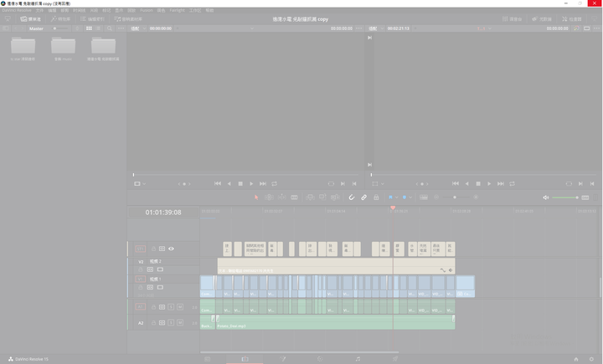Open the Effects Library panel button
603x364 pixels.
pyautogui.click(x=61, y=19)
